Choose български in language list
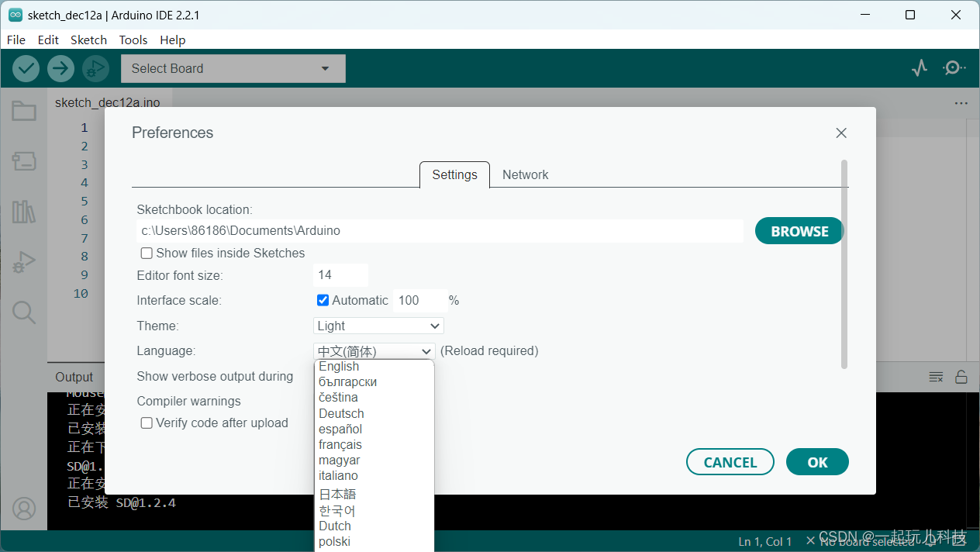This screenshot has height=552, width=980. coord(374,382)
